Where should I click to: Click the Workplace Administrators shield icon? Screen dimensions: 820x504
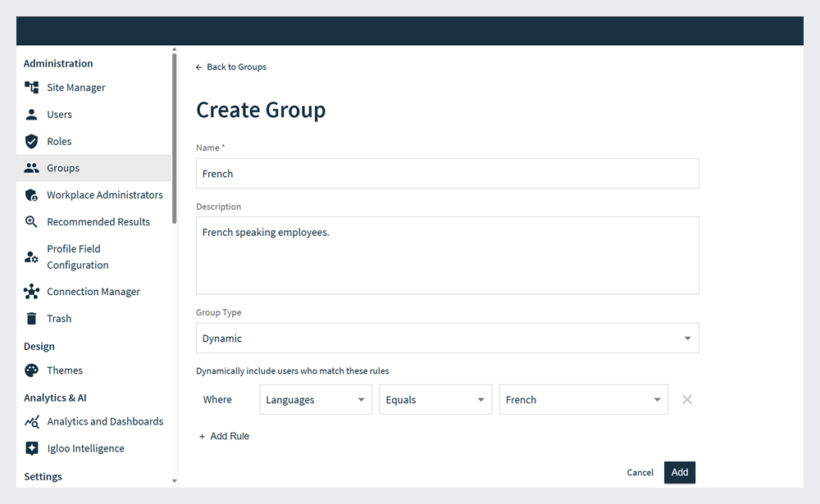[x=31, y=195]
